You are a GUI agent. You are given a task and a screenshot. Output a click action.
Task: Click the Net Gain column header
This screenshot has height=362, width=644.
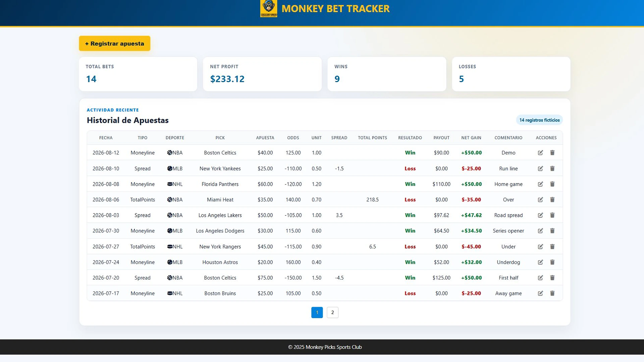pyautogui.click(x=471, y=138)
